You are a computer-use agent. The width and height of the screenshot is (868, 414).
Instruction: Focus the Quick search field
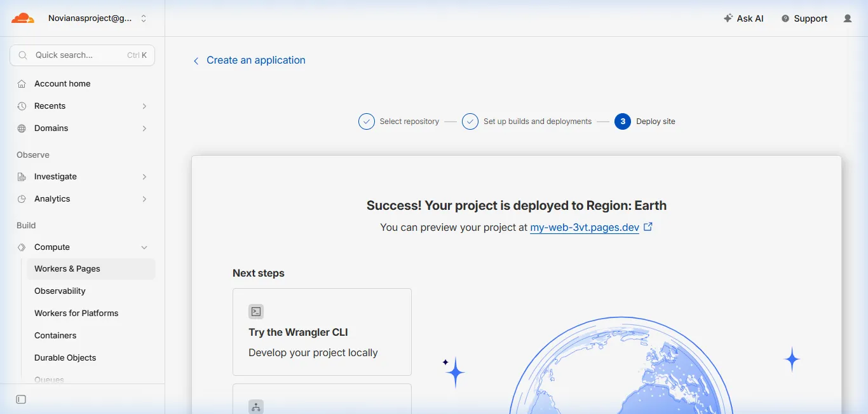[83, 55]
